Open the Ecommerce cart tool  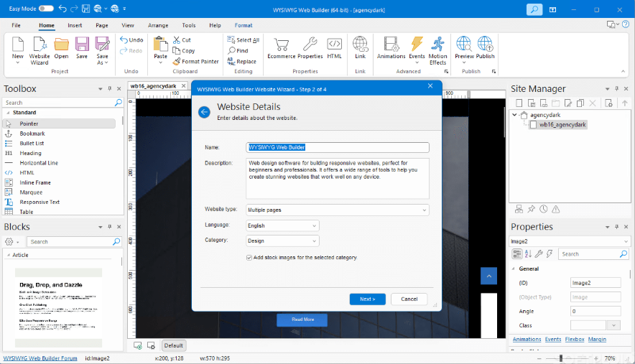(x=281, y=48)
